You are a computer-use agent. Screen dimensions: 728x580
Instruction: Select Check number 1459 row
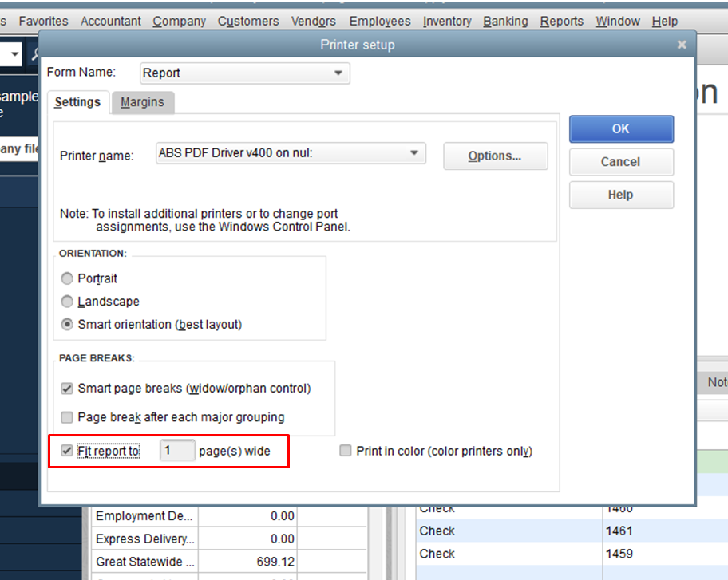(x=572, y=554)
